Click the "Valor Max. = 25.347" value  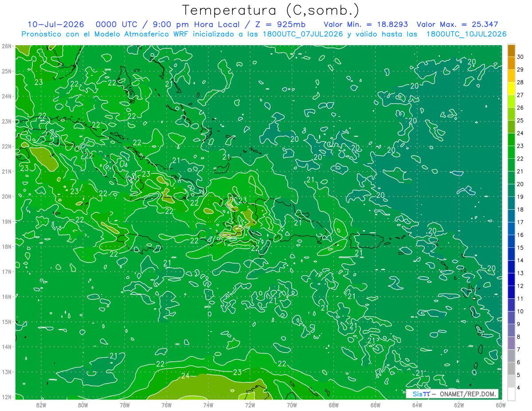[x=458, y=24]
